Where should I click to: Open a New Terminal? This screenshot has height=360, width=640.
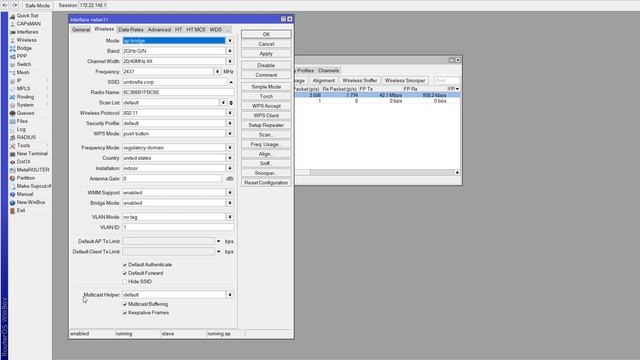click(x=32, y=153)
